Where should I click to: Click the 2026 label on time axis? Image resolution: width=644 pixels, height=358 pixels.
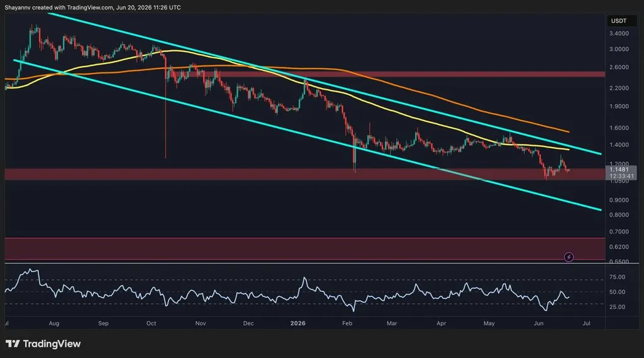click(297, 323)
